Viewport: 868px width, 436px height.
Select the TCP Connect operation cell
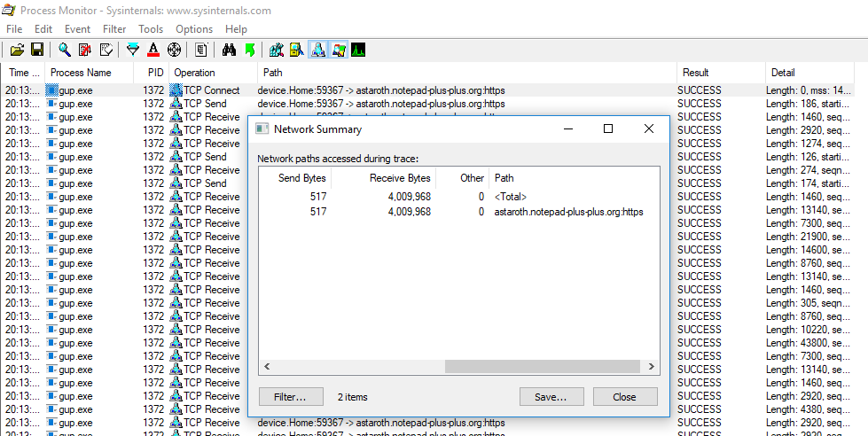tap(212, 90)
